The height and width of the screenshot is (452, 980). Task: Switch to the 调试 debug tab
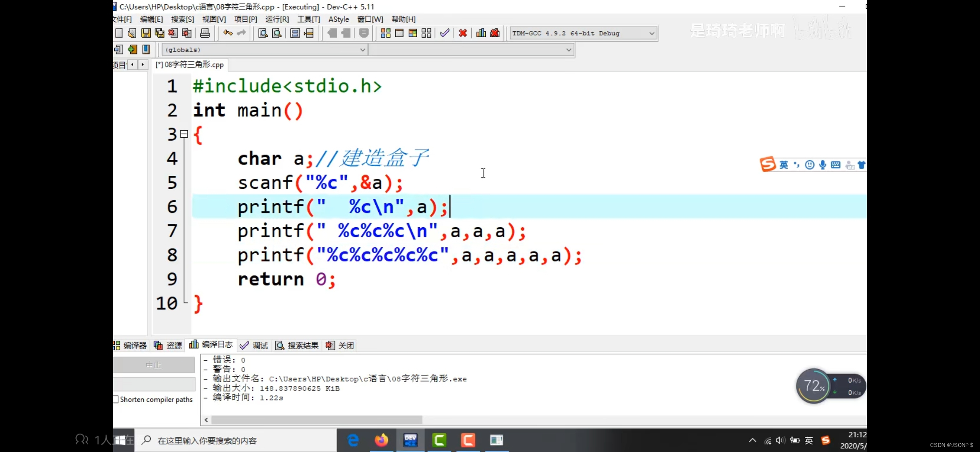pyautogui.click(x=254, y=345)
